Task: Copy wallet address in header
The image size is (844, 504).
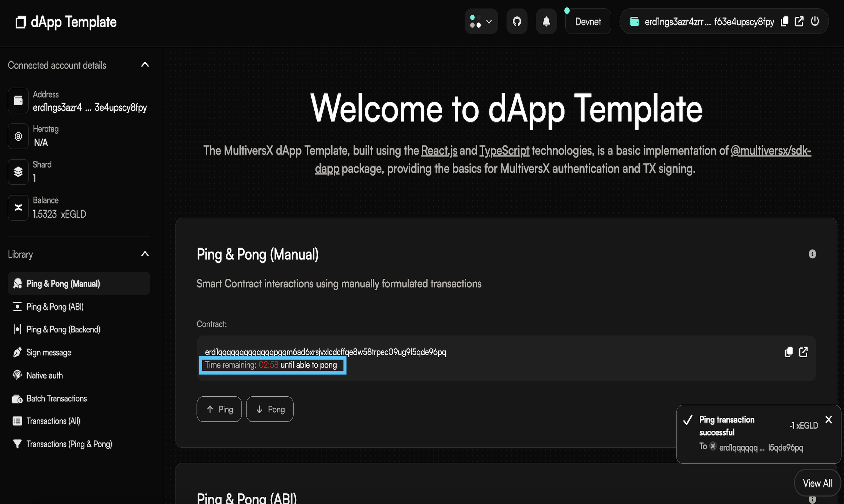Action: pos(784,21)
